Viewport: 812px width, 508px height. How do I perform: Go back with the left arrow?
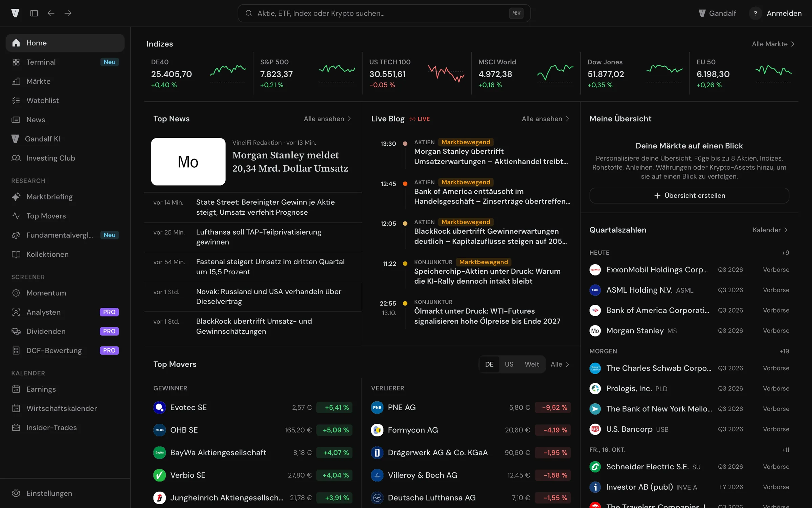pyautogui.click(x=51, y=13)
